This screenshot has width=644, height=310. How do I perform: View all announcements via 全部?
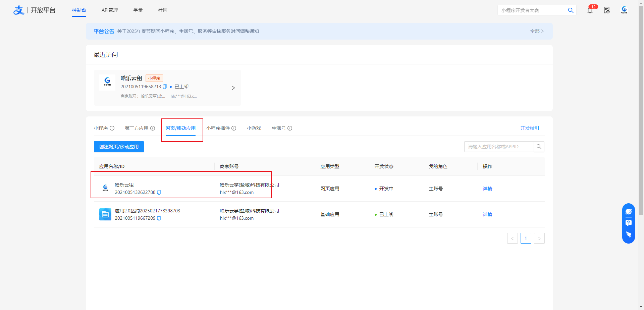pos(537,31)
